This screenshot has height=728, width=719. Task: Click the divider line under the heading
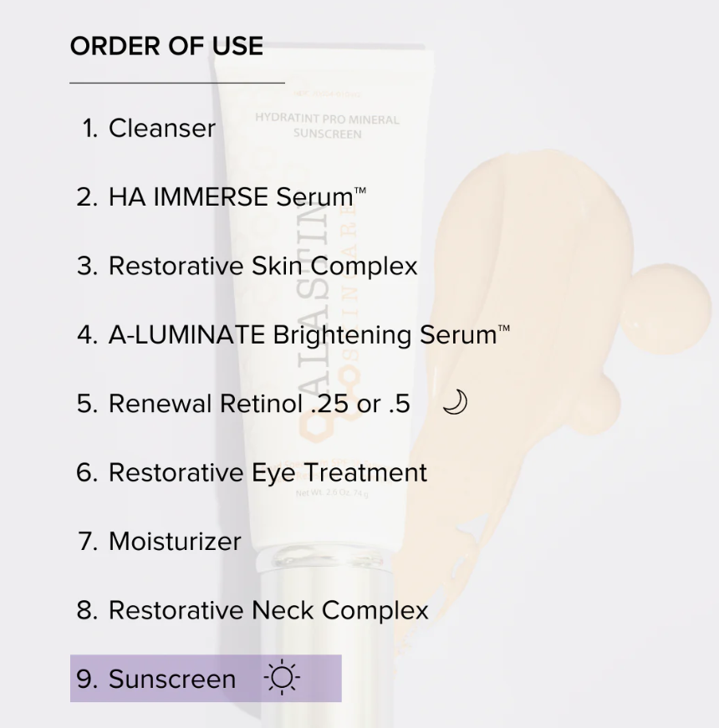pyautogui.click(x=176, y=83)
